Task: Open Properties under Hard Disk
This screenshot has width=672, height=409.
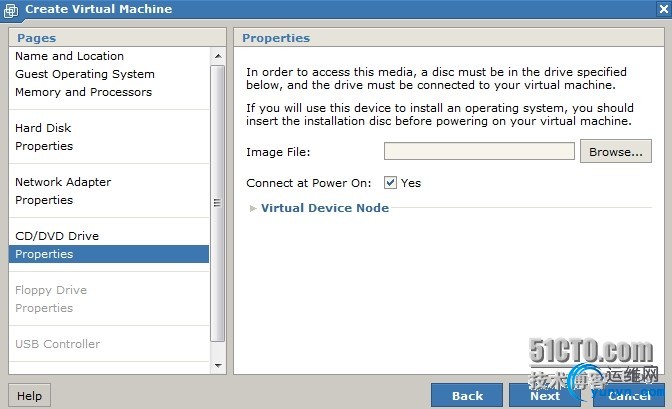Action: point(44,146)
